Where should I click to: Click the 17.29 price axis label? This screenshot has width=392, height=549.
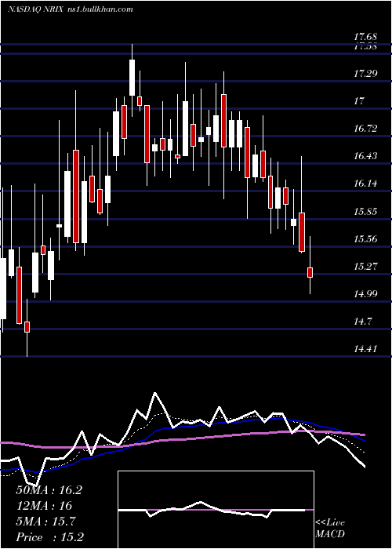[x=365, y=74]
